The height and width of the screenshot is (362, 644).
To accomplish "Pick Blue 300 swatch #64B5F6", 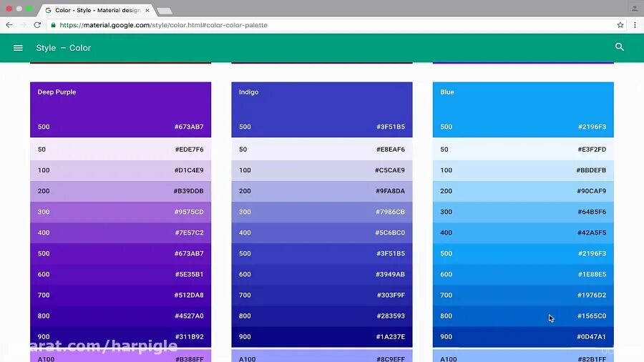I will 523,212.
